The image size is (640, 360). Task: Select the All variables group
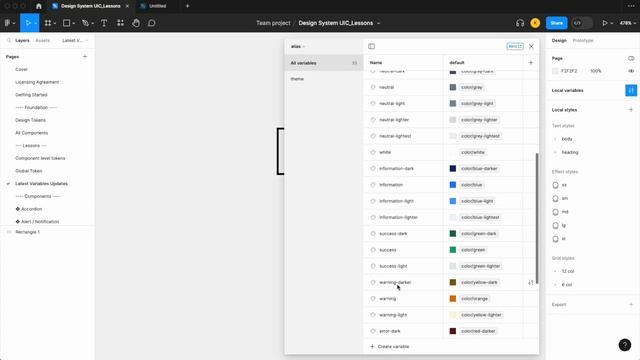click(323, 63)
